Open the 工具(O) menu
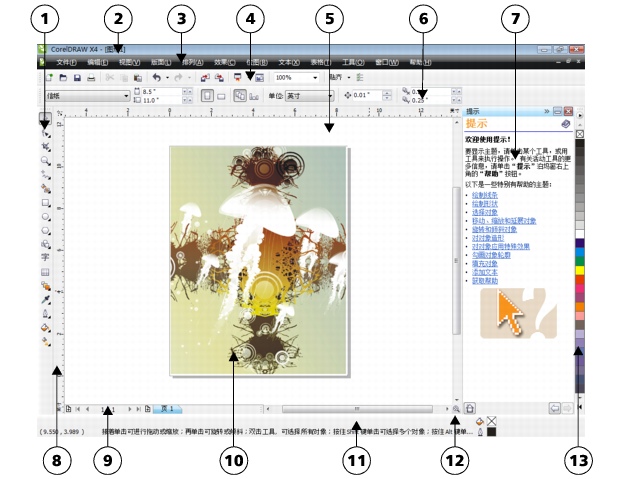This screenshot has height=479, width=622. tap(353, 62)
